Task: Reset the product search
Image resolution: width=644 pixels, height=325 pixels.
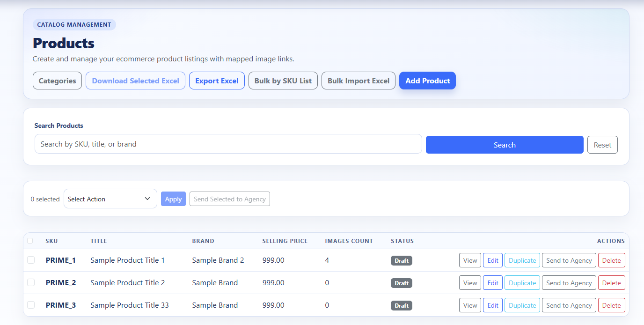Action: point(602,145)
